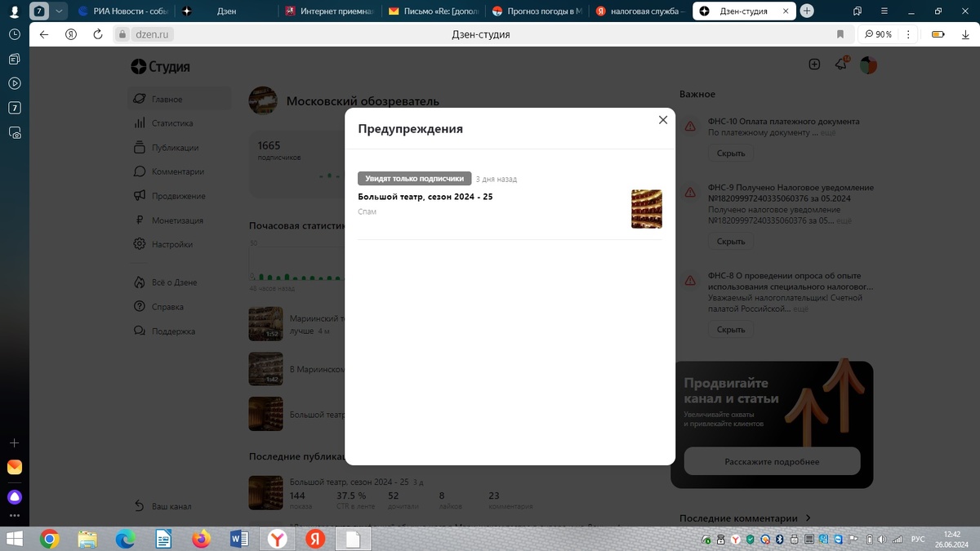Image resolution: width=980 pixels, height=551 pixels.
Task: Launch Google Chrome from the taskbar
Action: 50,539
